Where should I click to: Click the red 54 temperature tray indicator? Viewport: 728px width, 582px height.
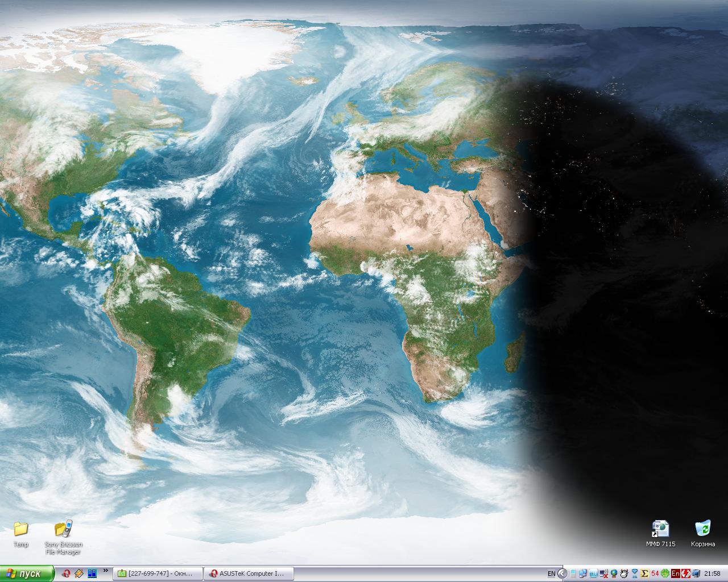[655, 573]
